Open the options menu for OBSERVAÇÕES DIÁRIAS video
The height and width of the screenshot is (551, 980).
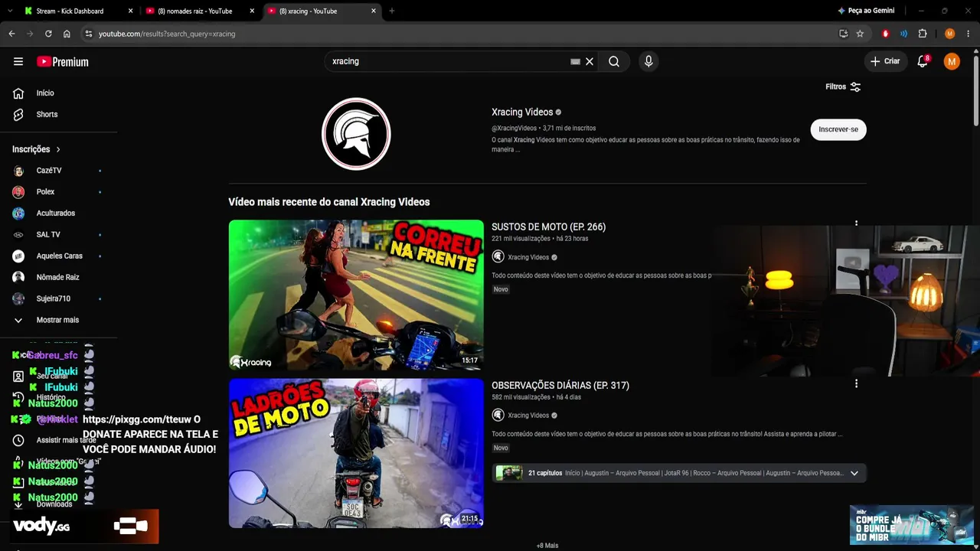click(x=856, y=383)
